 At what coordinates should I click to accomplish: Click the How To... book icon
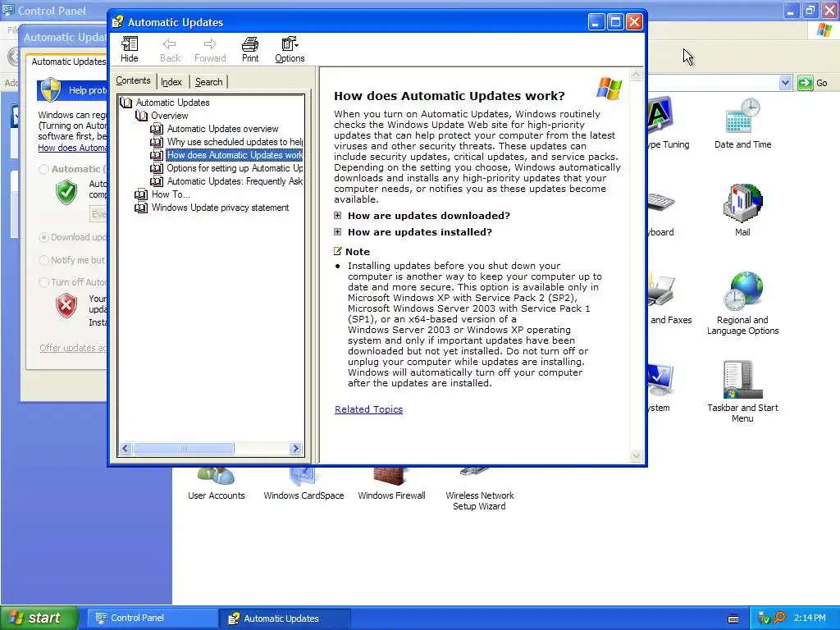[141, 194]
